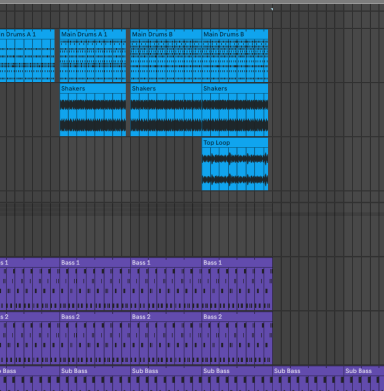This screenshot has width=384, height=391.
Task: Select the last Bass 2 clip, beneath Top Loop
Action: (237, 338)
